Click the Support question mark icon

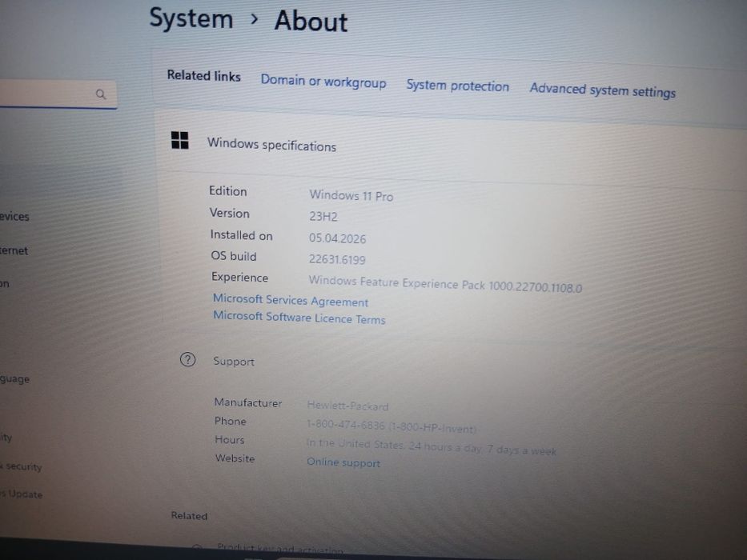click(x=187, y=359)
